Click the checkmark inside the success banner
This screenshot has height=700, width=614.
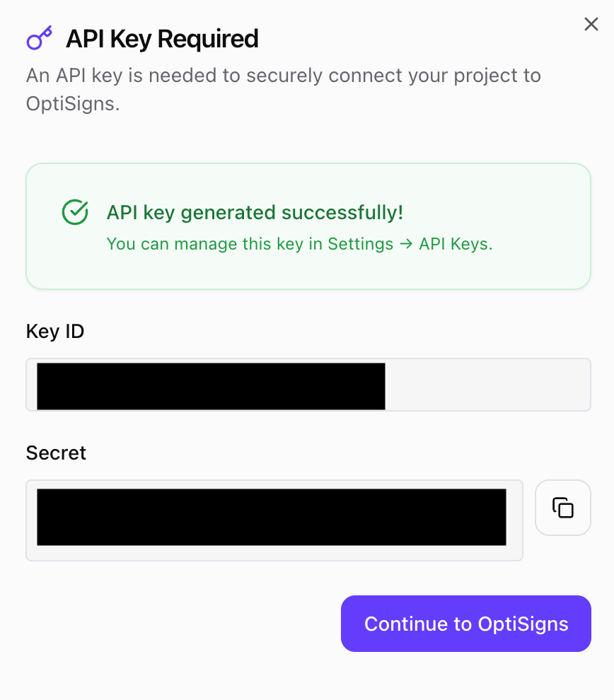75,212
